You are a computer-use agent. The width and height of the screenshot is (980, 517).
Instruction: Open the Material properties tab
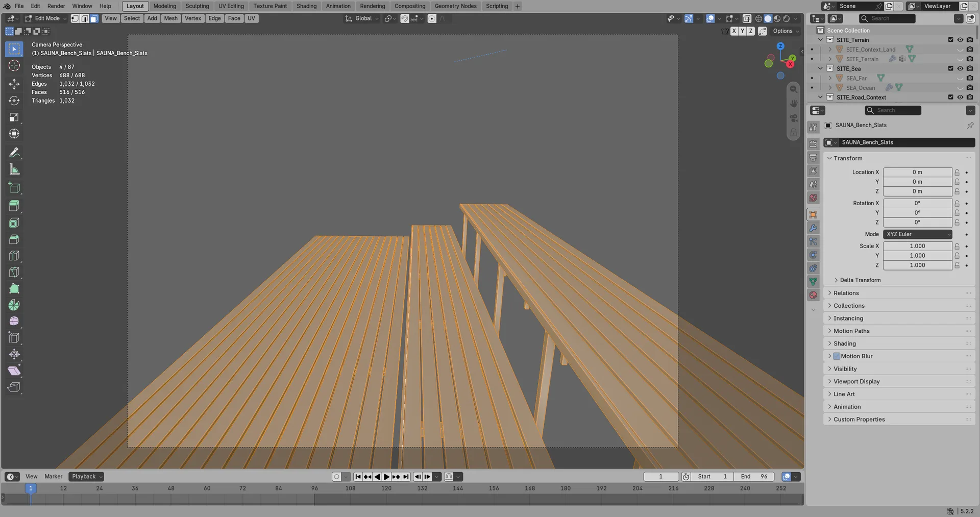pos(813,295)
